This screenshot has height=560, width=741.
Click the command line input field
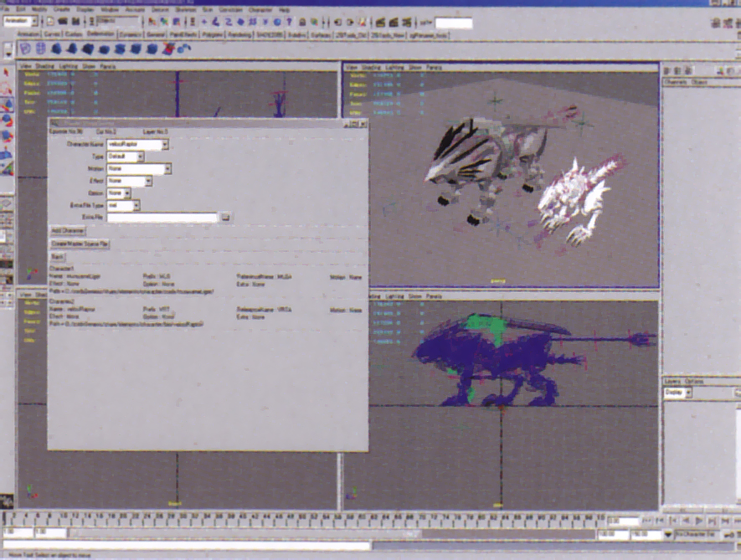[x=187, y=547]
